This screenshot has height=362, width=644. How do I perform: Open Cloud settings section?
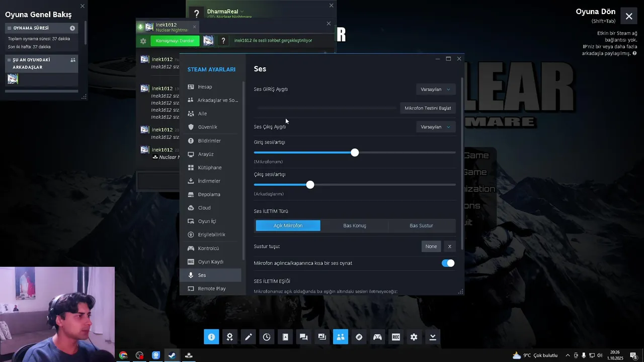[x=211, y=208]
